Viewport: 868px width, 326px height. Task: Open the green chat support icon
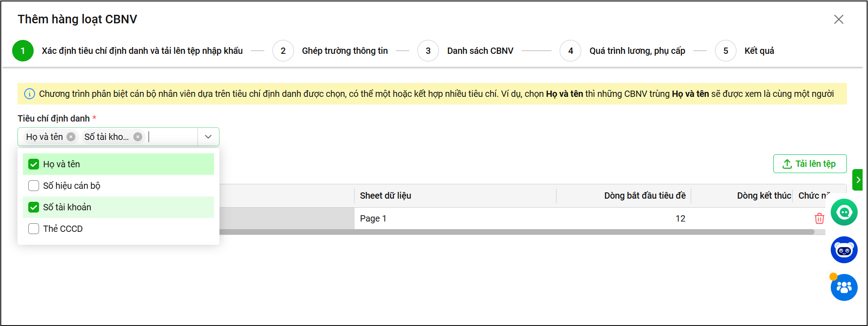844,212
